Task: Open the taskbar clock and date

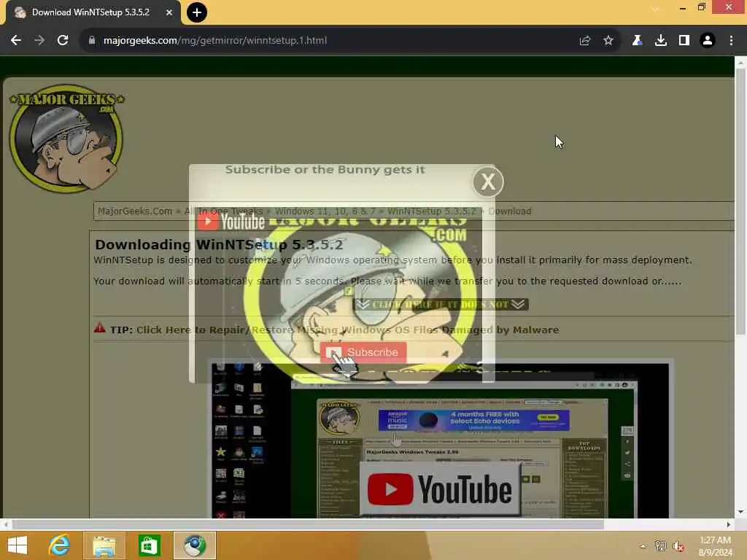Action: tap(715, 546)
